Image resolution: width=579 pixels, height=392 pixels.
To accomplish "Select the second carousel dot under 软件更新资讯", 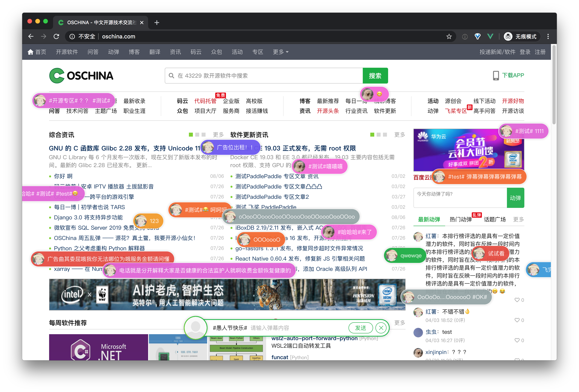I will (379, 134).
